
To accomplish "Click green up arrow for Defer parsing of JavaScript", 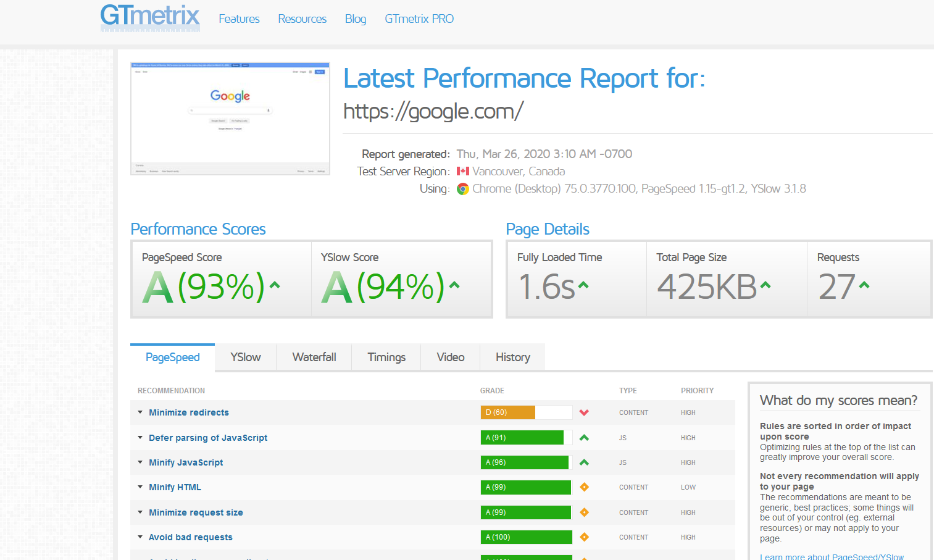I will coord(584,438).
